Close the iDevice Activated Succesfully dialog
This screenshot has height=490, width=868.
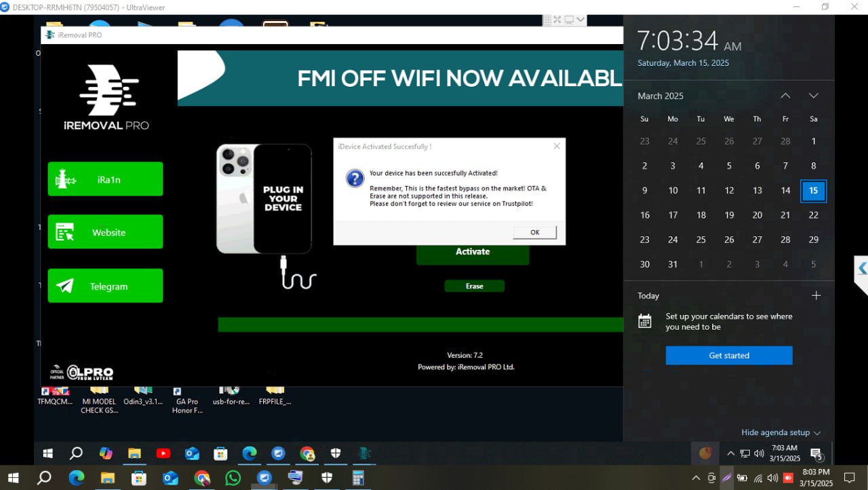(557, 146)
